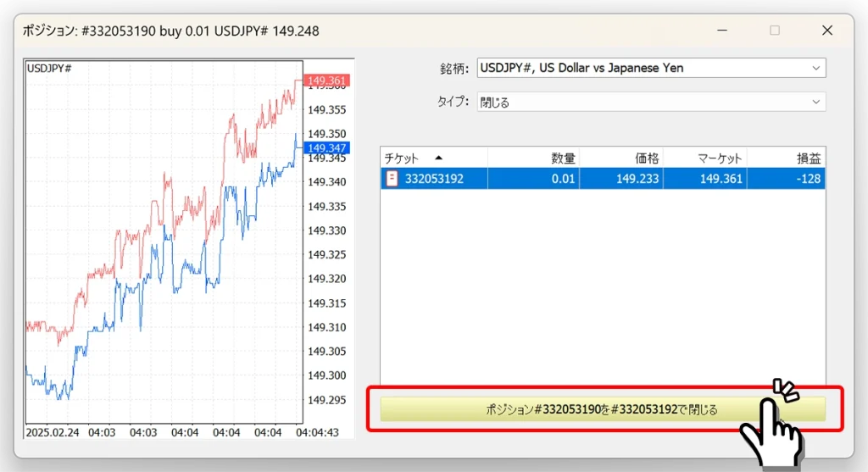Image resolution: width=868 pixels, height=472 pixels.
Task: Click the red 149.361 ask price label
Action: [x=326, y=81]
